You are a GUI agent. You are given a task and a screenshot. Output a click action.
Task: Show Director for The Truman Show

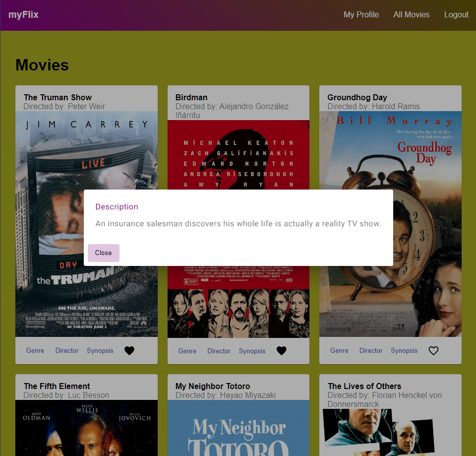coord(67,351)
